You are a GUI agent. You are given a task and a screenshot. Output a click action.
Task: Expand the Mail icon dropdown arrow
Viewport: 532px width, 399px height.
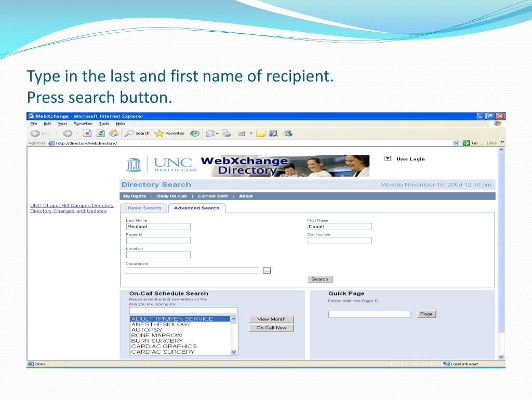tap(217, 134)
